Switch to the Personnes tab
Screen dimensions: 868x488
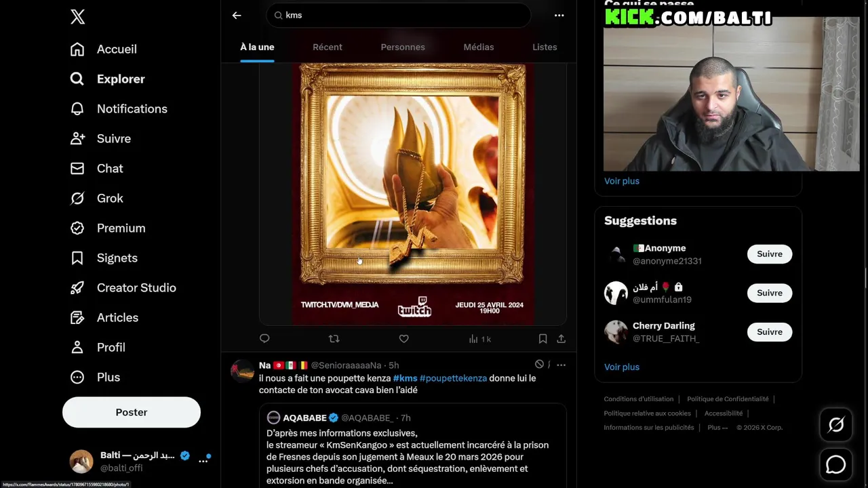[403, 47]
